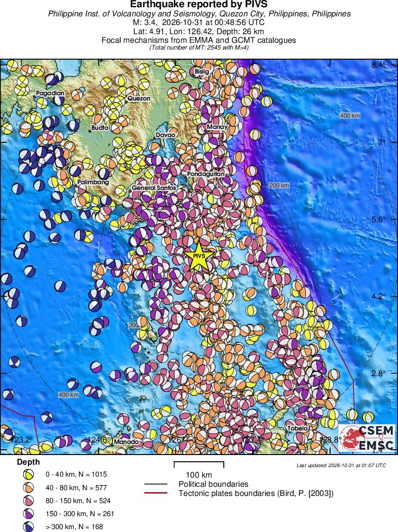This screenshot has height=532, width=398.
Task: Click the Earthquake reported by PIVS title
Action: [199, 4]
